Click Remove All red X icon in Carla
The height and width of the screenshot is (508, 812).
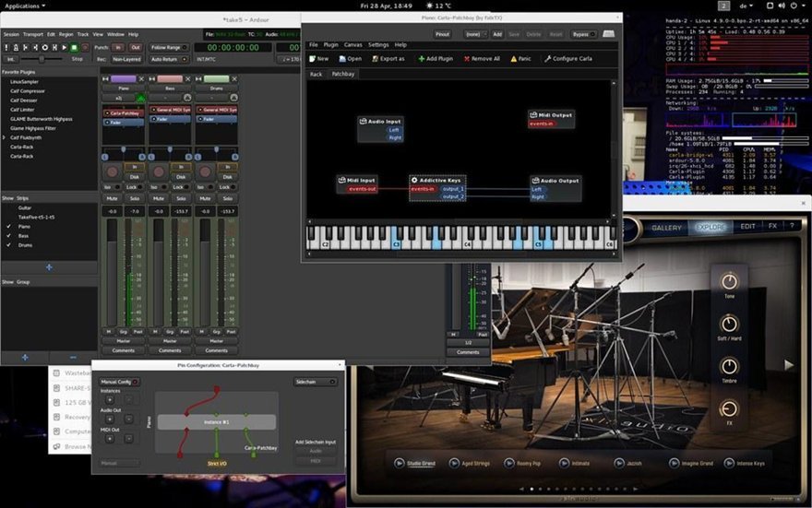coord(467,59)
